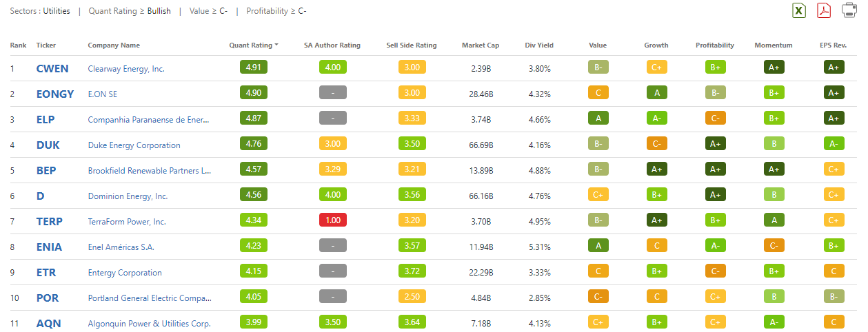Click the Div Yield column header
Screen dimensions: 868x332
538,45
